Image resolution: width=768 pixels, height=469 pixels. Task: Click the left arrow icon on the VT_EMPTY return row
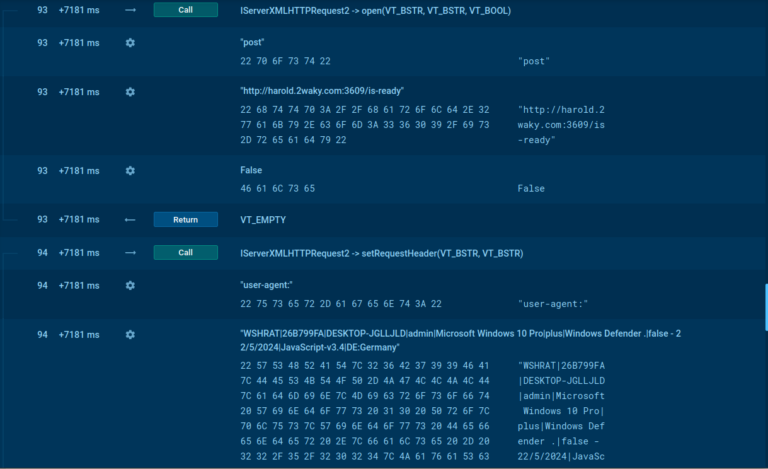pos(130,220)
